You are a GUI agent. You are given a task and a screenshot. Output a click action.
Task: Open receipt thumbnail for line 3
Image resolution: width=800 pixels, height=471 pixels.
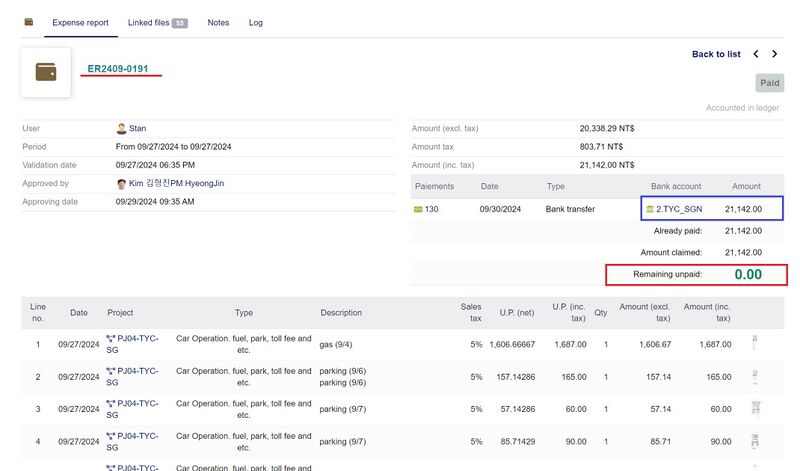click(x=756, y=409)
